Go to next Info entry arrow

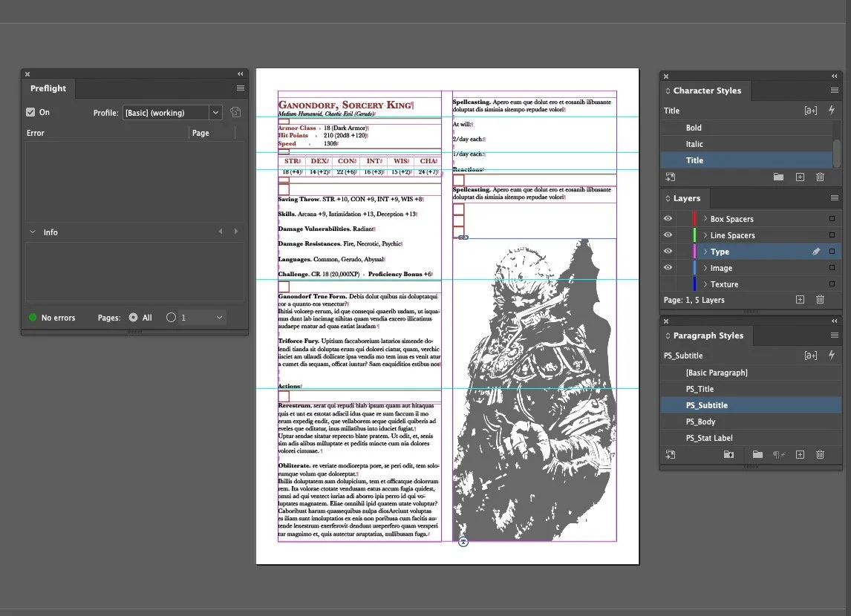point(236,232)
